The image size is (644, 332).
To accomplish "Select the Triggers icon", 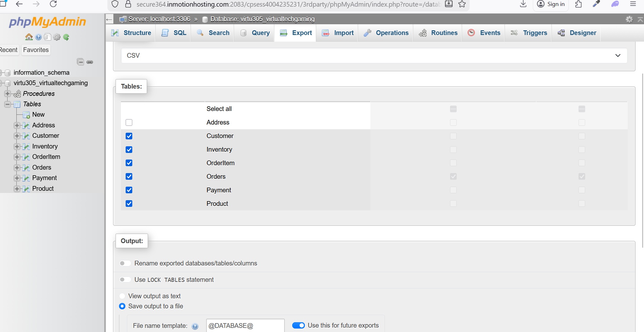I will point(514,32).
